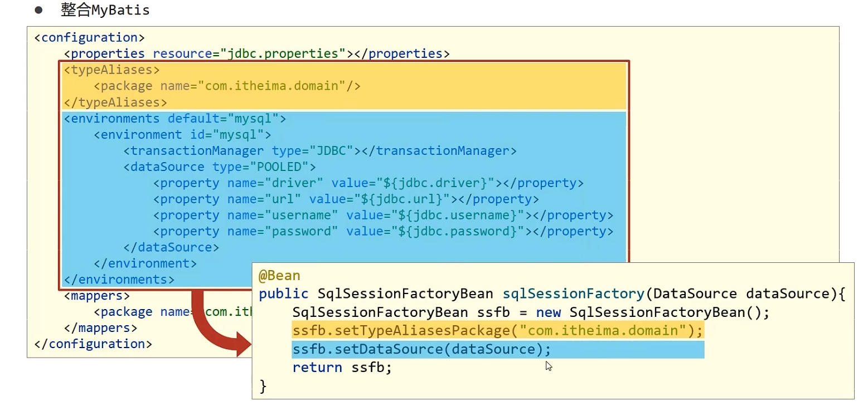Screen dimensions: 868x406
Task: Select the opening <configuration> tag line
Action: pyautogui.click(x=90, y=38)
